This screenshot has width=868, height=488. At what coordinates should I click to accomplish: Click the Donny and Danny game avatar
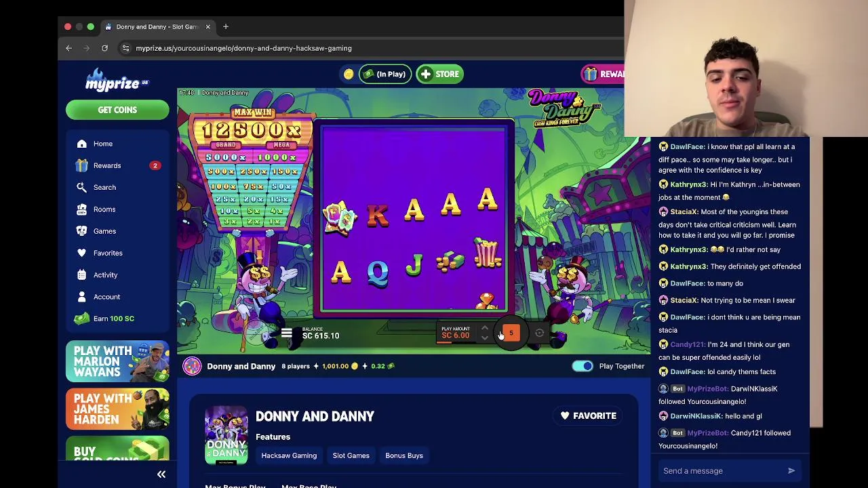192,366
